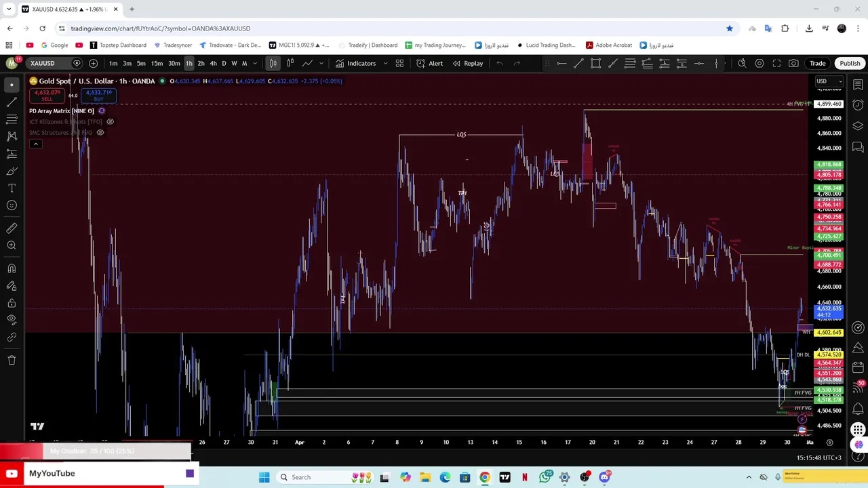Enter fullscreen mode

(776, 63)
